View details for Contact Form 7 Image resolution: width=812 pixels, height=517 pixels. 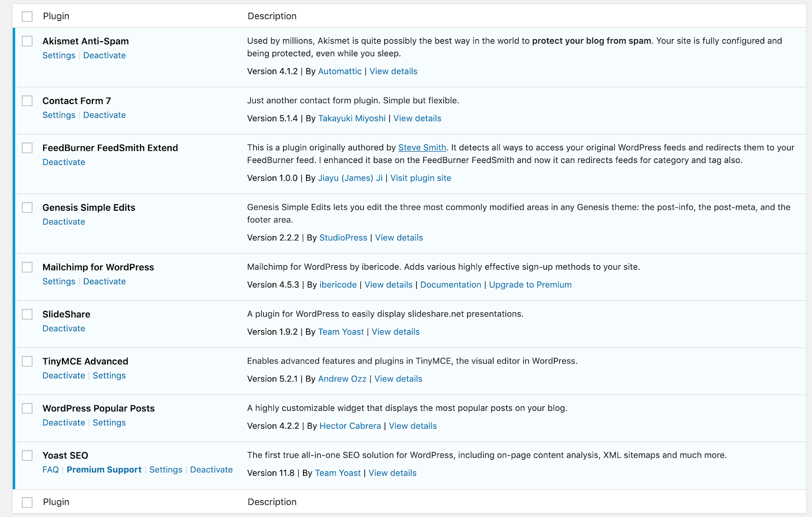(x=417, y=118)
